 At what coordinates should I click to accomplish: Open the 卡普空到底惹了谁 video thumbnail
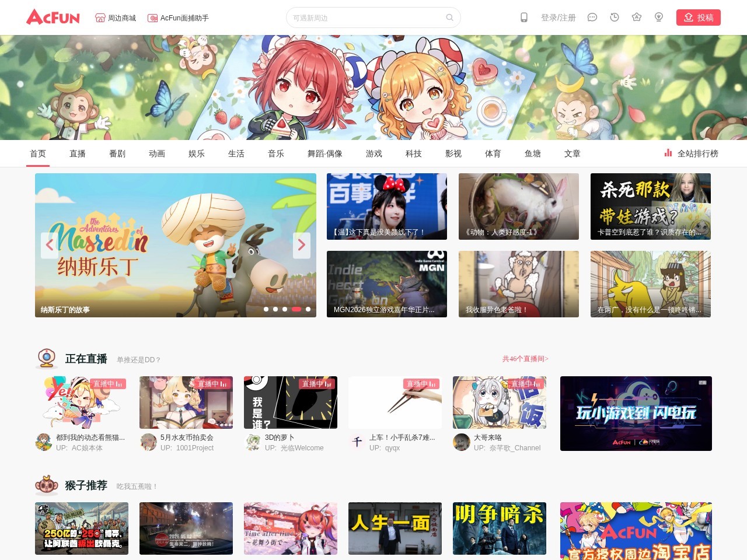coord(651,206)
